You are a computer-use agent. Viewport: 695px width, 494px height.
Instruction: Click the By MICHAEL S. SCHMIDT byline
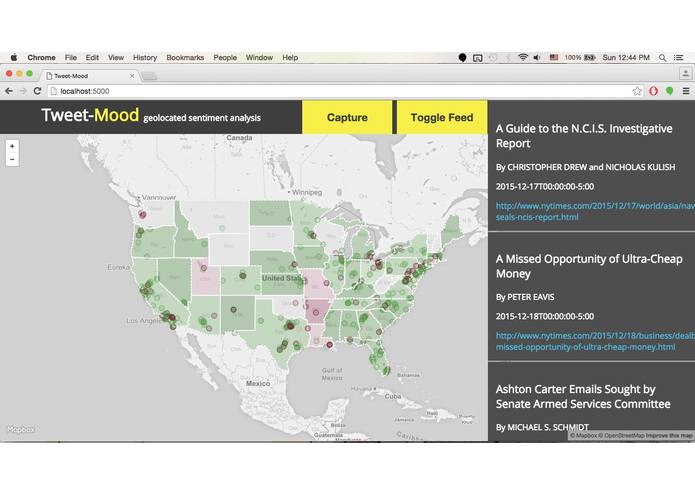542,427
